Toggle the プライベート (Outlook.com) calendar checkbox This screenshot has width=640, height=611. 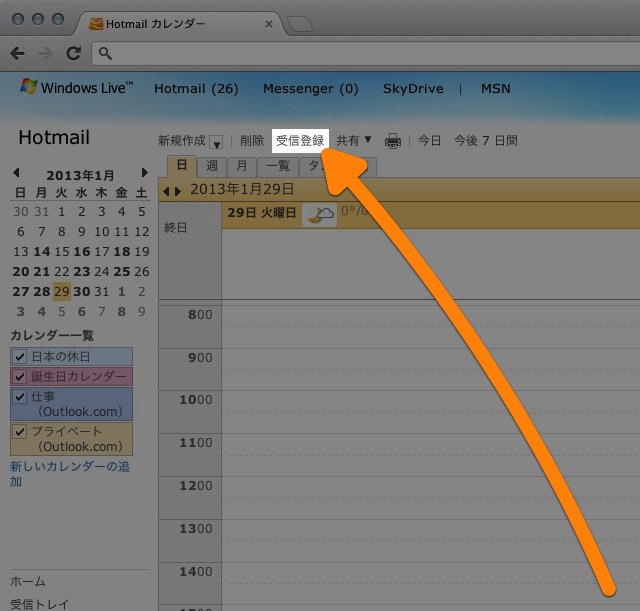click(20, 431)
